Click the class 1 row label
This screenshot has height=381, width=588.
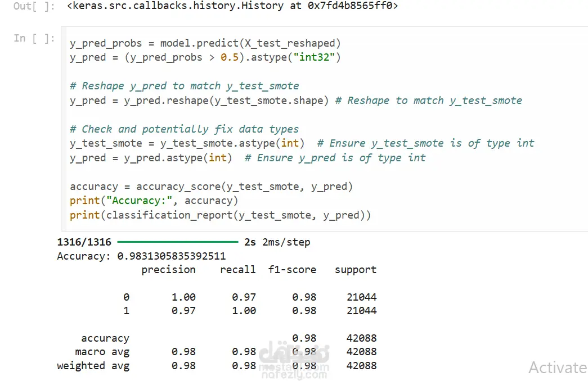tap(127, 311)
